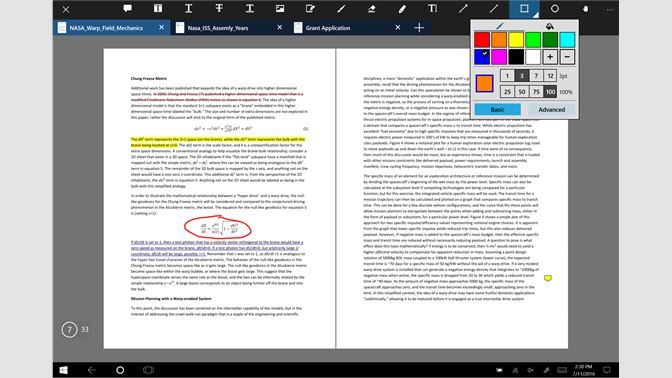This screenshot has width=672, height=378.
Task: Set stroke thickness to 7 pt
Action: pos(536,76)
